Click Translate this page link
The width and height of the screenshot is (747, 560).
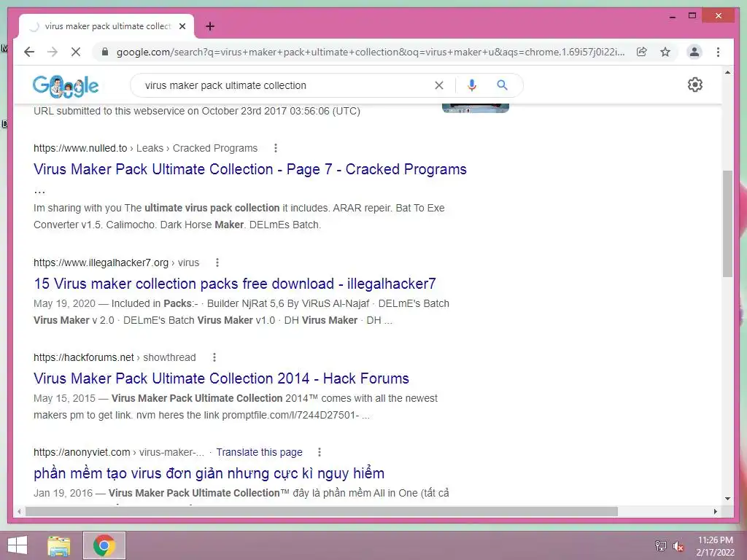pyautogui.click(x=259, y=452)
